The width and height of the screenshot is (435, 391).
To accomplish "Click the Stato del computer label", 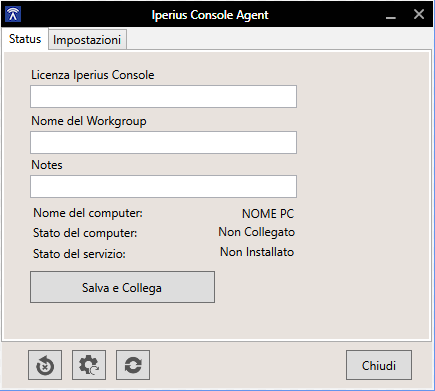I will (x=85, y=233).
